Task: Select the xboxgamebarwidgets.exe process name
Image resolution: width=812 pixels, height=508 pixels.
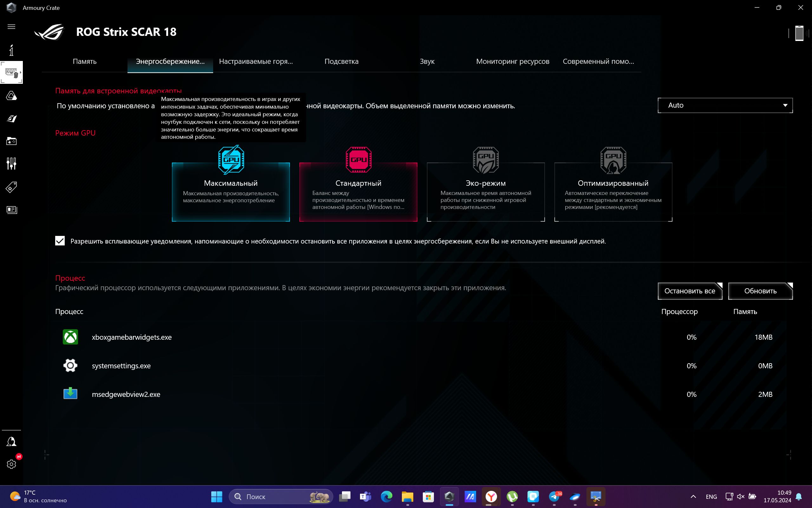Action: click(x=132, y=337)
